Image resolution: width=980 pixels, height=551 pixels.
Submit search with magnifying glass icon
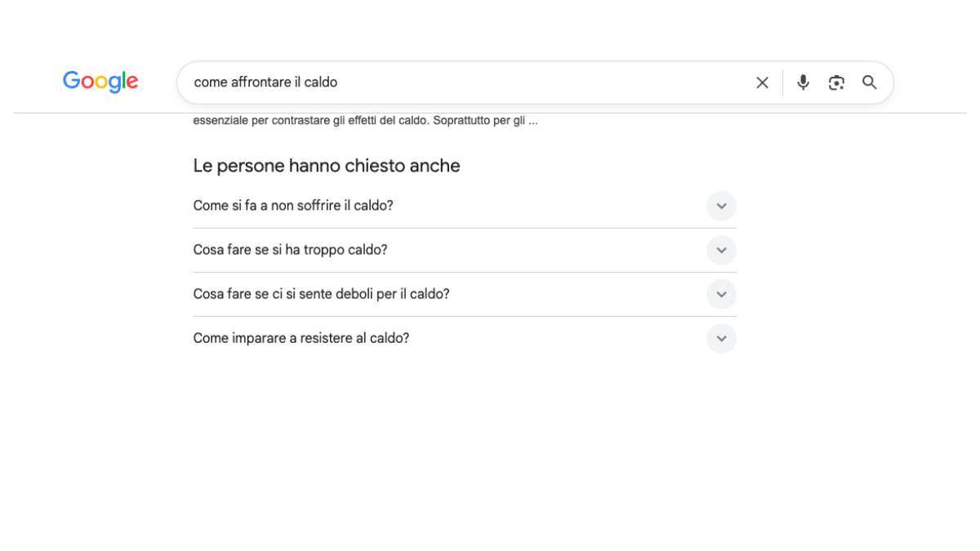870,82
